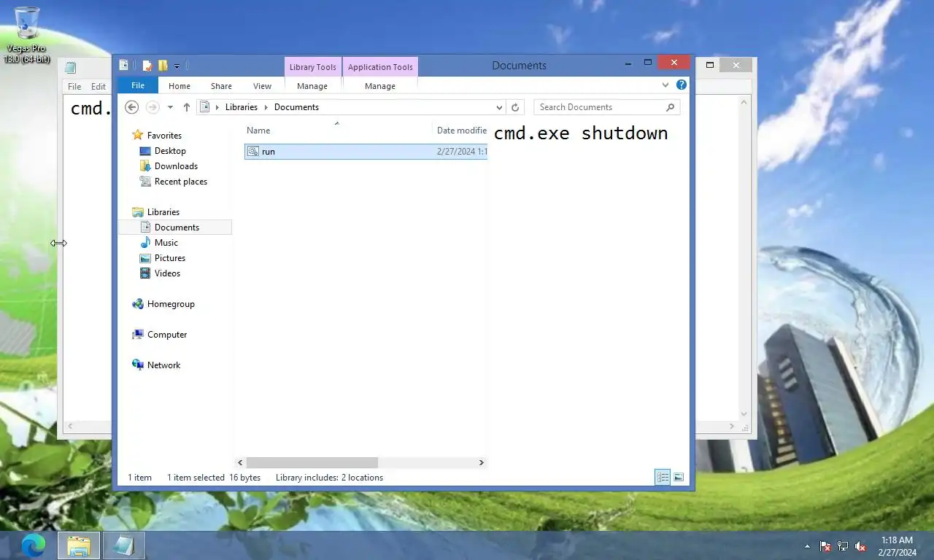Show hidden tray icons arrow
The image size is (934, 560).
807,545
